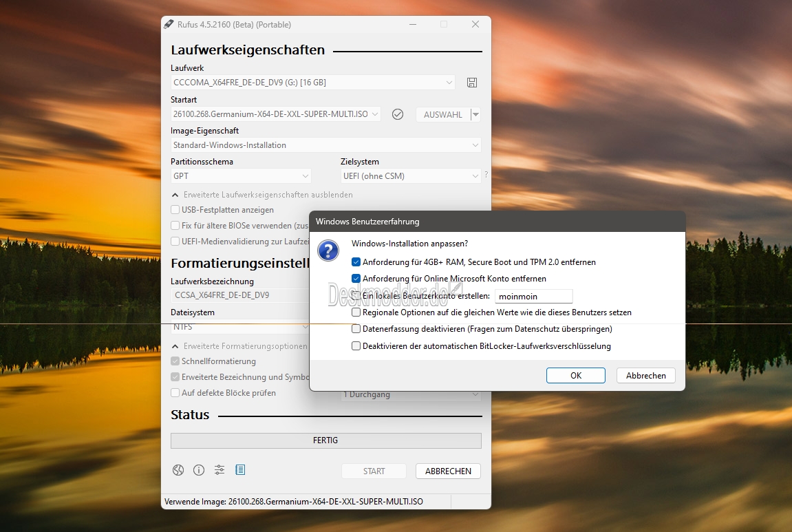Check Auf defekte Blöcke prüfen
The height and width of the screenshot is (532, 792).
click(x=175, y=392)
